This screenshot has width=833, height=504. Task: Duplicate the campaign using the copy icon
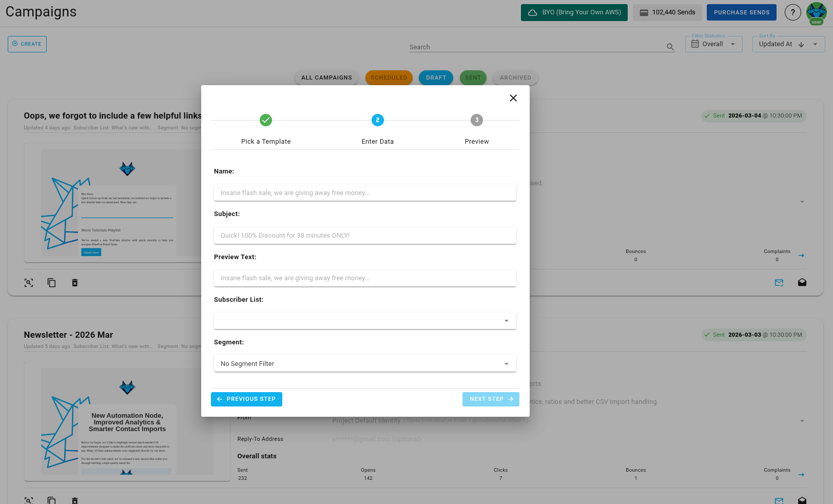click(x=51, y=282)
